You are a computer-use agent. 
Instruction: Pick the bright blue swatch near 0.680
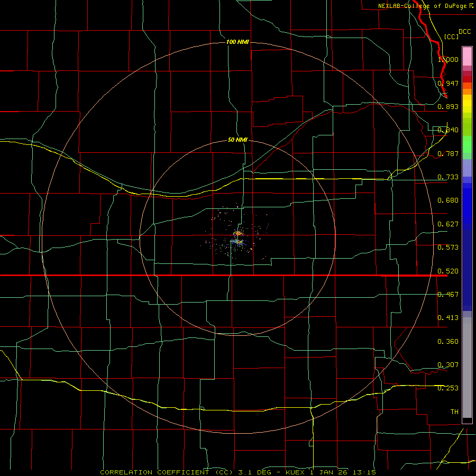(x=467, y=206)
